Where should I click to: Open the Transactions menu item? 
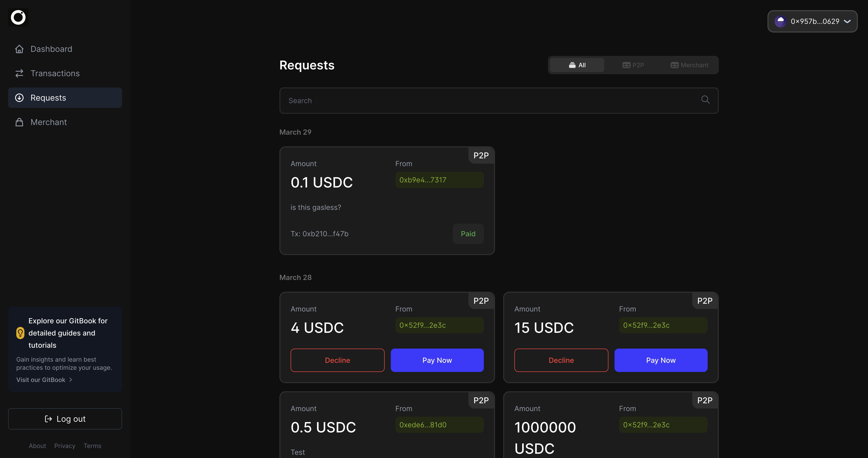(x=55, y=73)
